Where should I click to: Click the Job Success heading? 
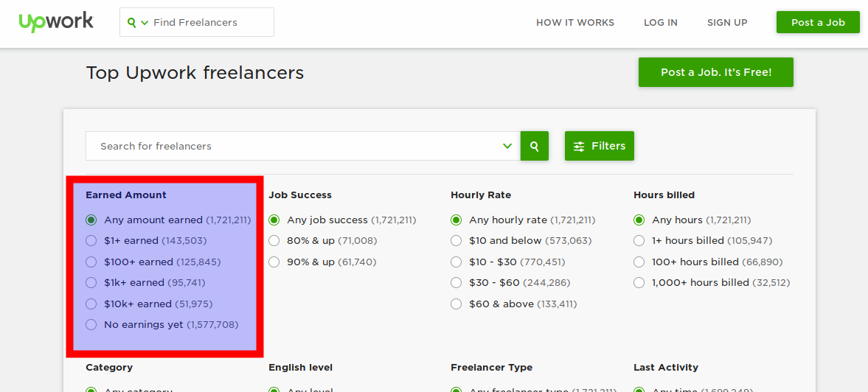[300, 195]
